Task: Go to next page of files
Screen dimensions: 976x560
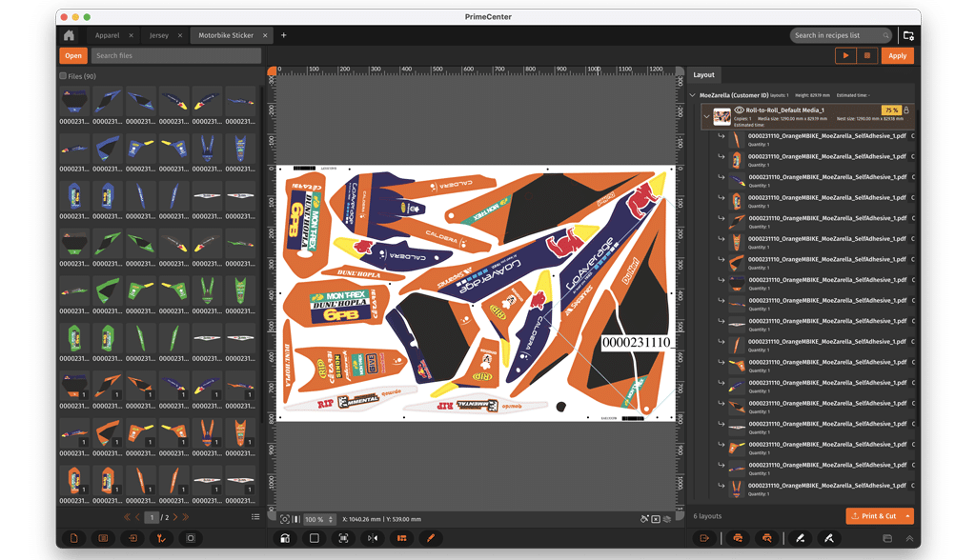Action: click(175, 517)
